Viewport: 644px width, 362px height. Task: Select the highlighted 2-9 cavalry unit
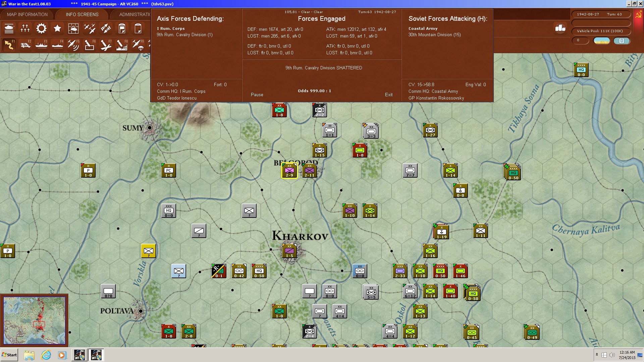click(x=289, y=171)
